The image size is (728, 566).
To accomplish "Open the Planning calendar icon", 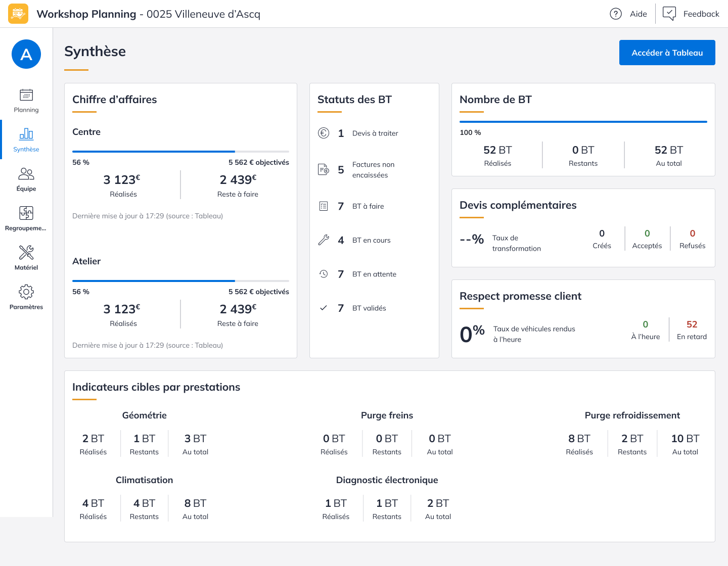I will (x=26, y=95).
